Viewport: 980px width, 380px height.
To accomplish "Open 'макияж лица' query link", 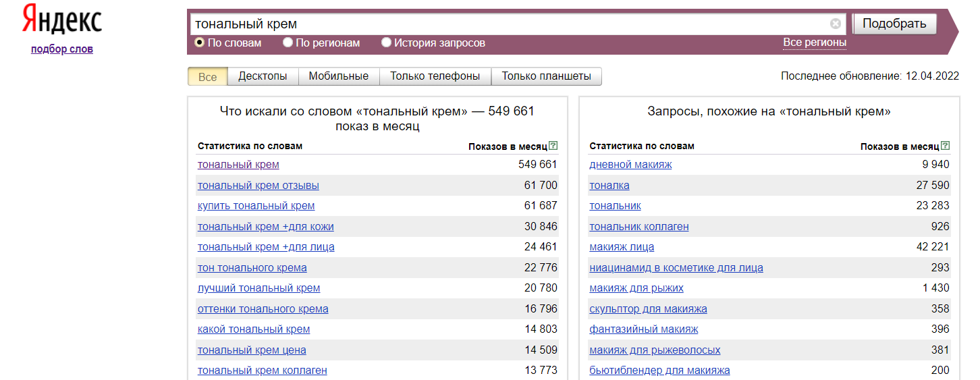I will pyautogui.click(x=622, y=247).
